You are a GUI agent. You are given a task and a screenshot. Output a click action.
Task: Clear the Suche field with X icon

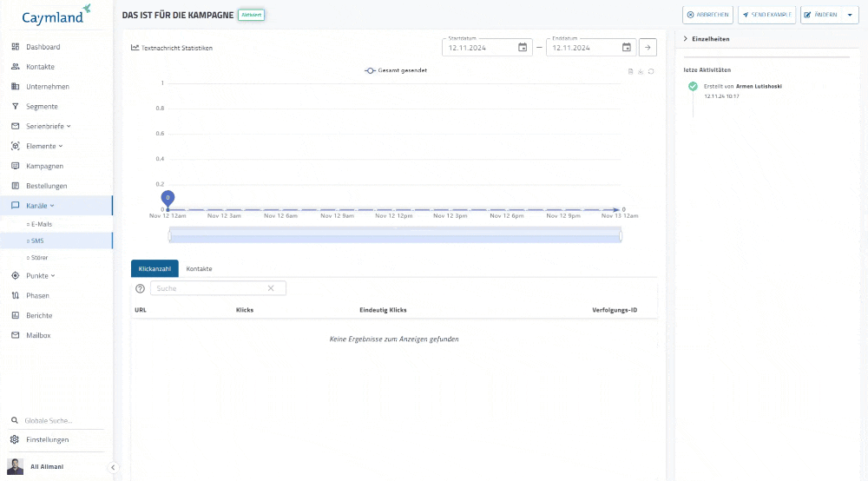click(271, 288)
